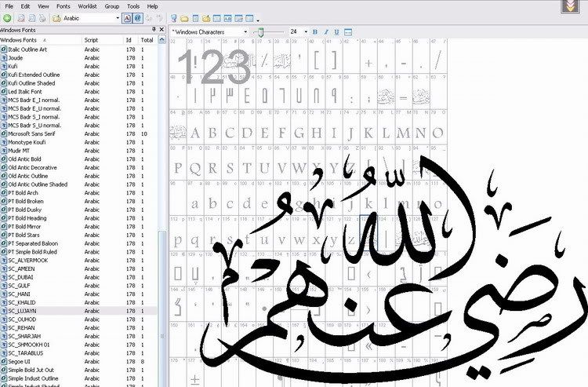Click the SC_TARABLUS font icon
Screen dimensions: 588x387
pos(4,353)
